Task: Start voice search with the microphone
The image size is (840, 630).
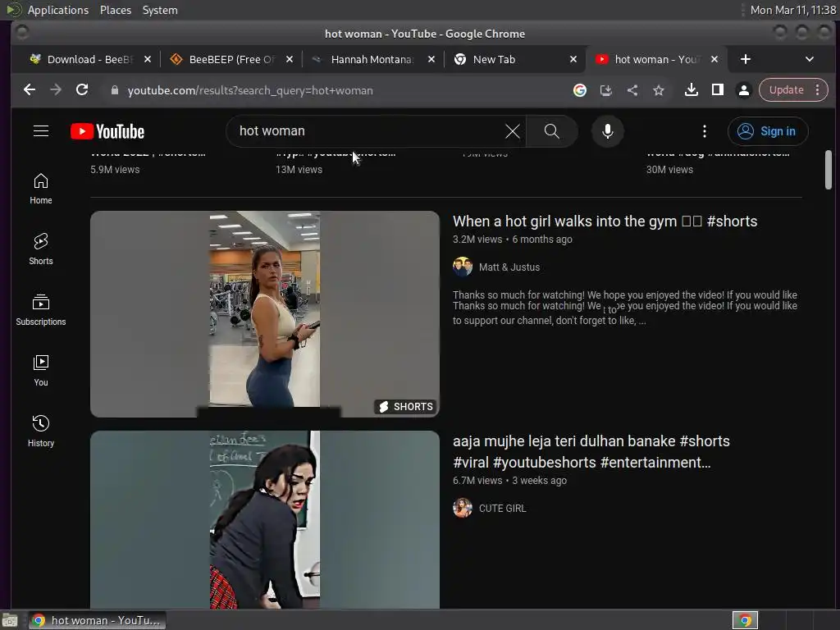Action: coord(608,131)
